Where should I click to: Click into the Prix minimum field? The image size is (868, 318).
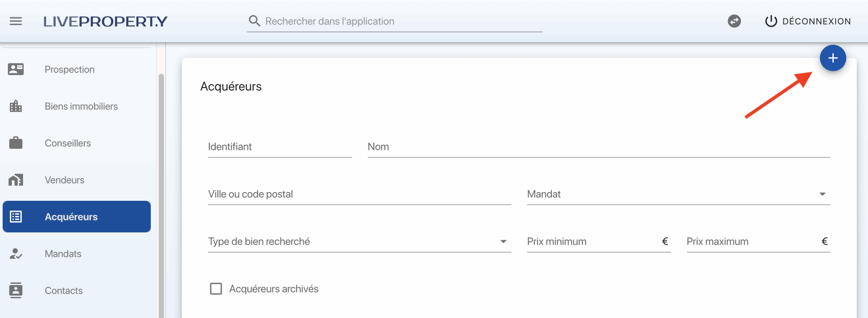[593, 242]
